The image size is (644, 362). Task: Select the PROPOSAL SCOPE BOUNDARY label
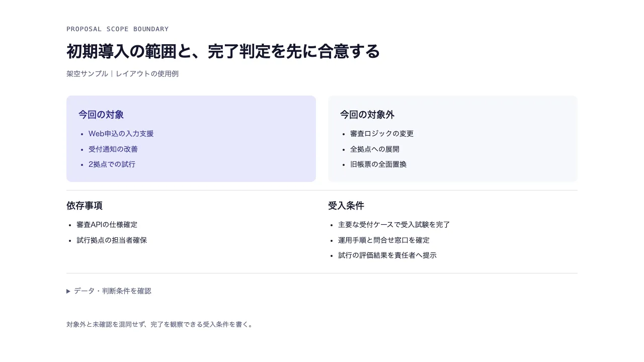(118, 29)
